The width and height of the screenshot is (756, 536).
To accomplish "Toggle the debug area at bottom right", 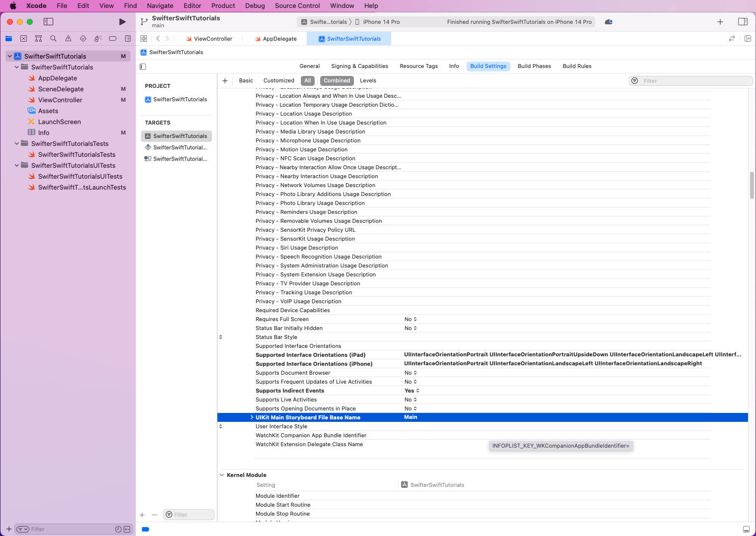I will pos(746,529).
